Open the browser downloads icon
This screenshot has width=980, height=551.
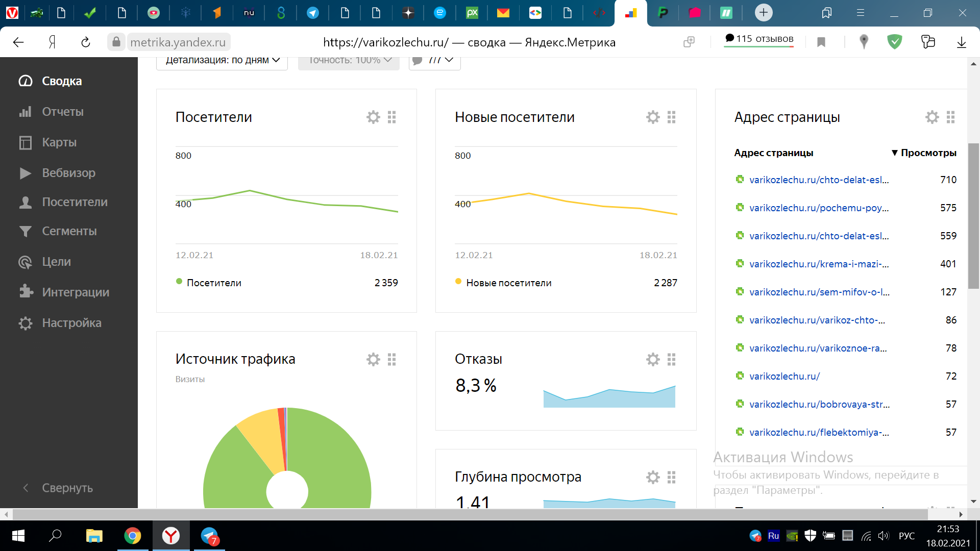(x=961, y=42)
